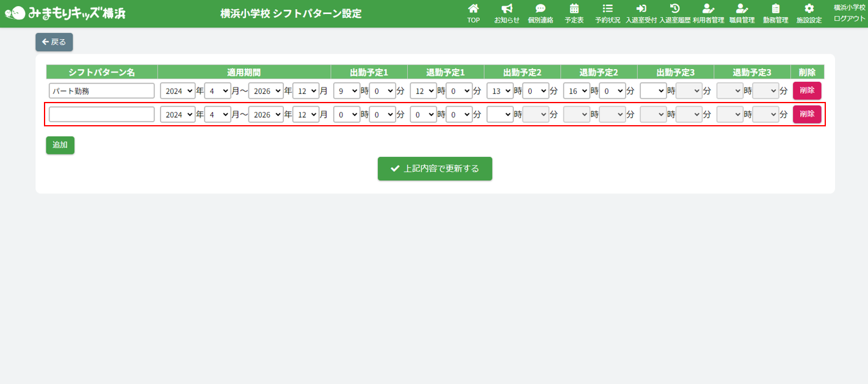Click 上記内容で更新する update button

point(435,169)
